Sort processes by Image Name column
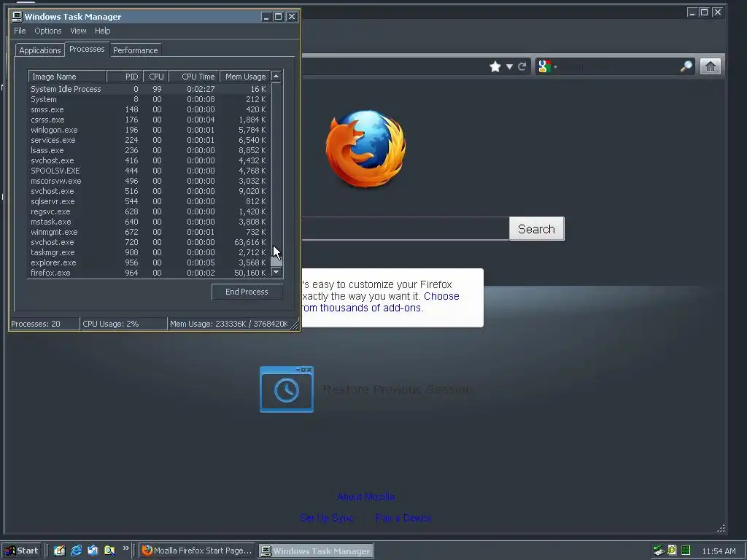 (67, 77)
